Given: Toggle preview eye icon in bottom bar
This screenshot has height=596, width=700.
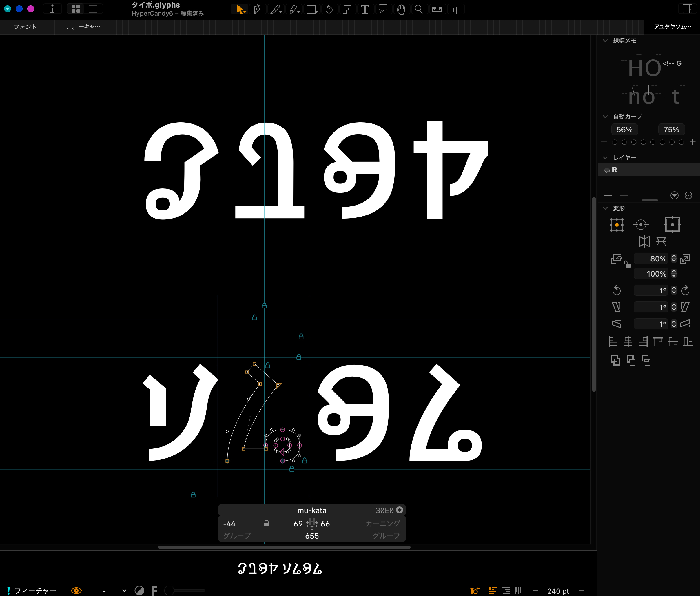Looking at the screenshot, I should [x=76, y=590].
